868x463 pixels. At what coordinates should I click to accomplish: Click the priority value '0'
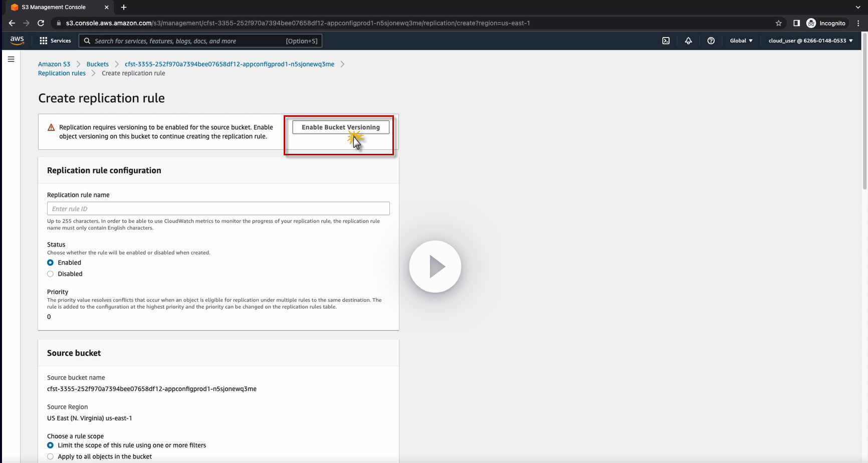tap(49, 317)
